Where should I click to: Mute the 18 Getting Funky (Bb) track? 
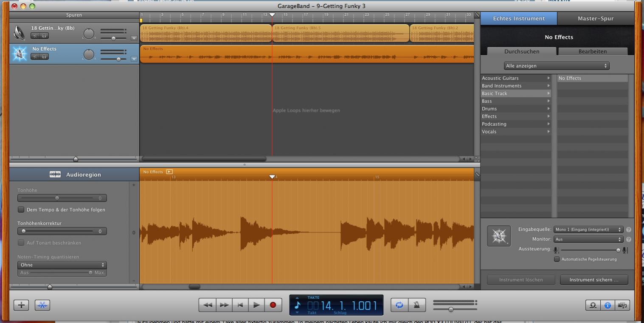point(36,36)
